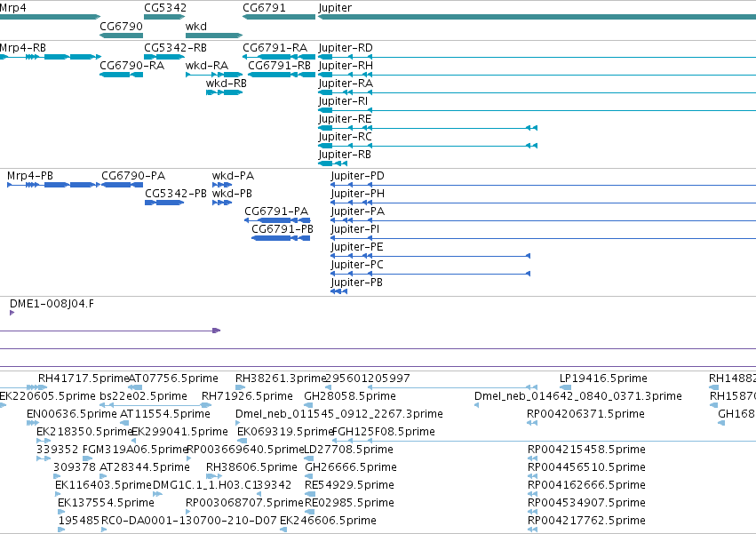Click the CG6791-PA protein label
This screenshot has height=534, width=756.
coord(276,211)
